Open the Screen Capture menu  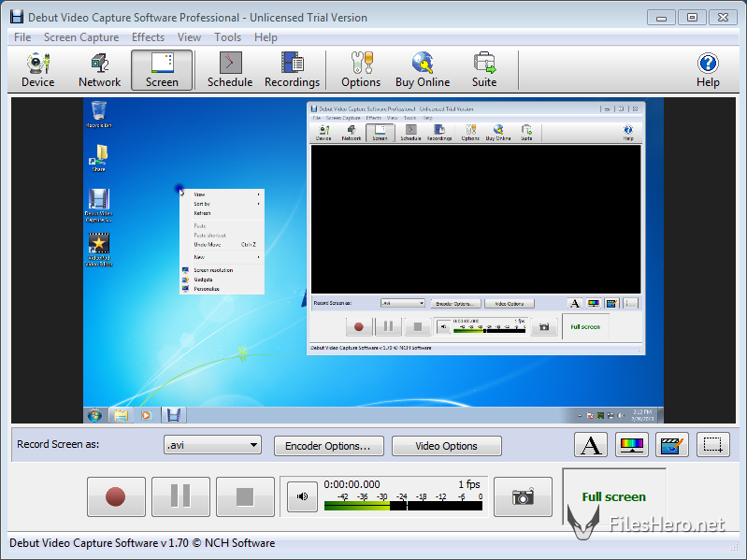(x=81, y=37)
